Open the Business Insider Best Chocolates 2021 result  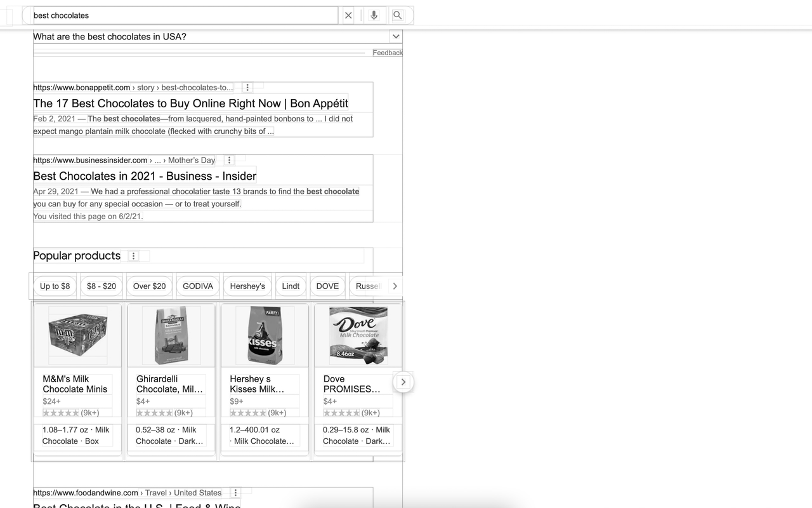(144, 176)
